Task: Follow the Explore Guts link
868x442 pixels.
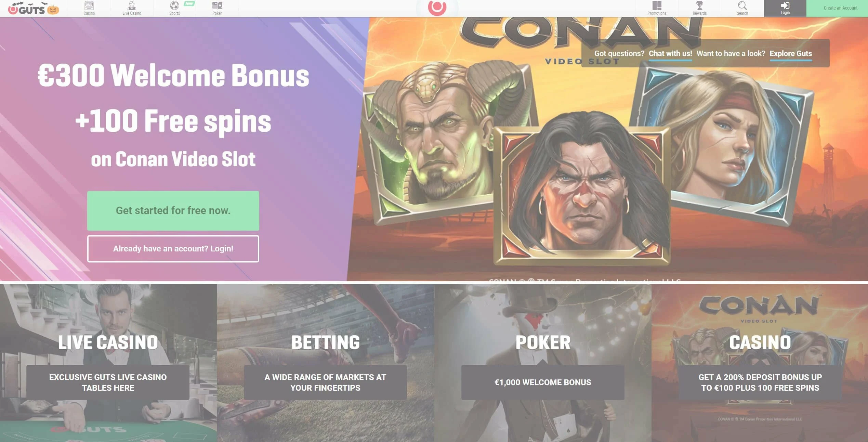Action: pyautogui.click(x=791, y=54)
